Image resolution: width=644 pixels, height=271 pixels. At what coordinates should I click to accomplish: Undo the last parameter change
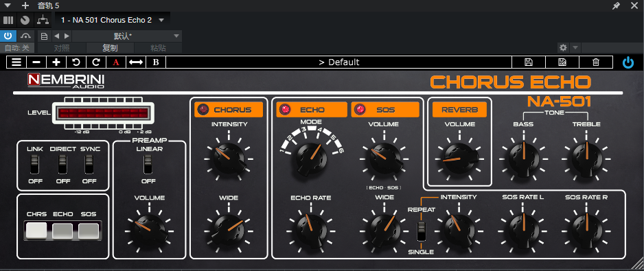coord(76,62)
